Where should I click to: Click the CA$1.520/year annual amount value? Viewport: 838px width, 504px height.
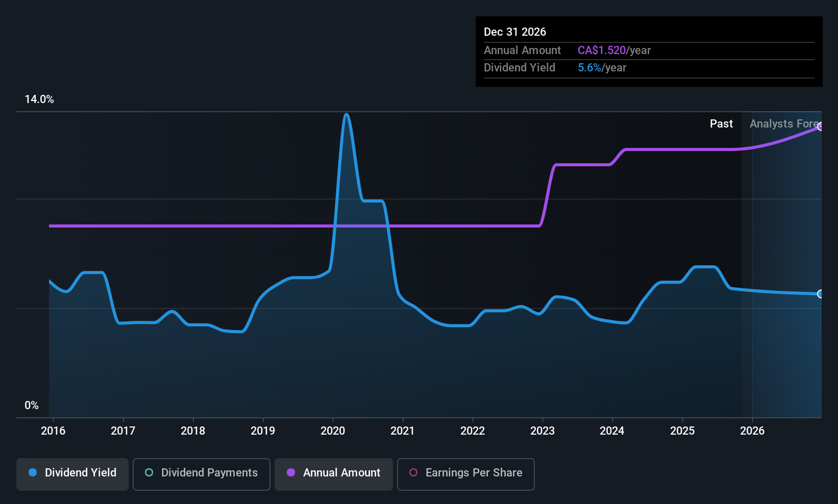614,50
